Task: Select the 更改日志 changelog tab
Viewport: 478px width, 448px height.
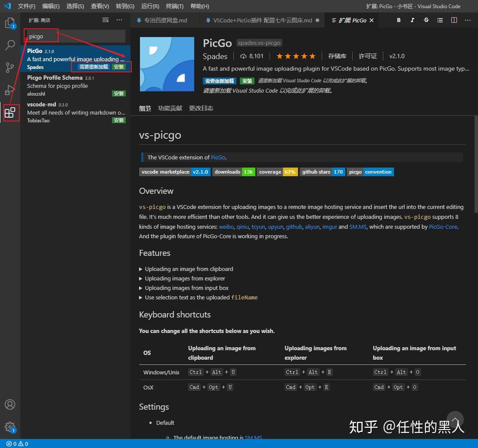Action: [x=201, y=108]
